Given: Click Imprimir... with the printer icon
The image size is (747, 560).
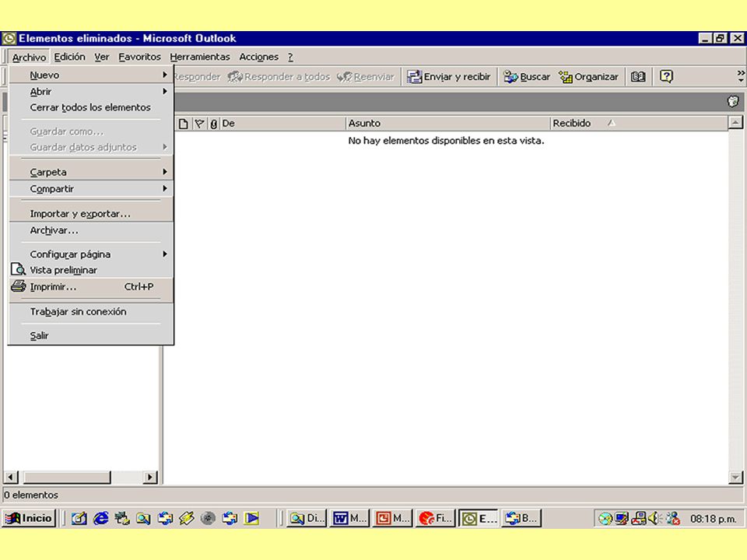Looking at the screenshot, I should click(x=90, y=287).
